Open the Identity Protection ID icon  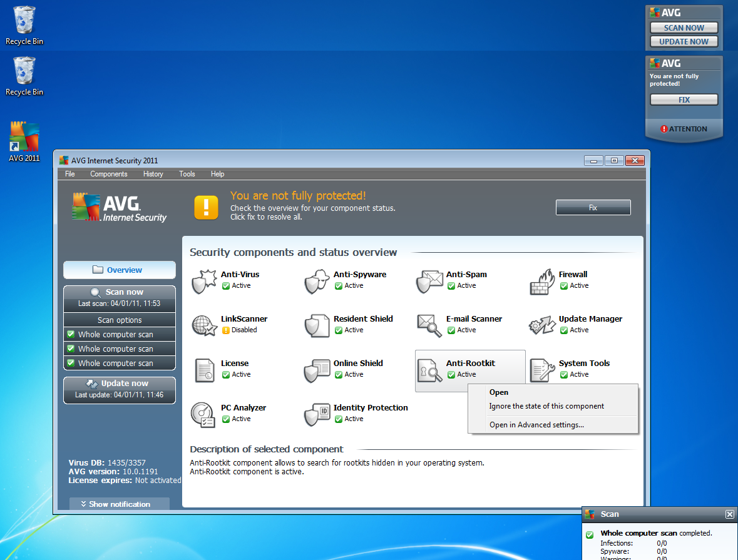(317, 414)
